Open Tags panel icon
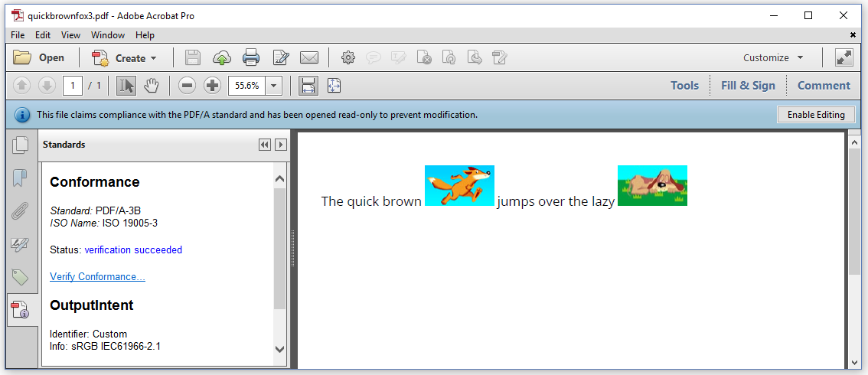The height and width of the screenshot is (375, 868). pos(21,276)
